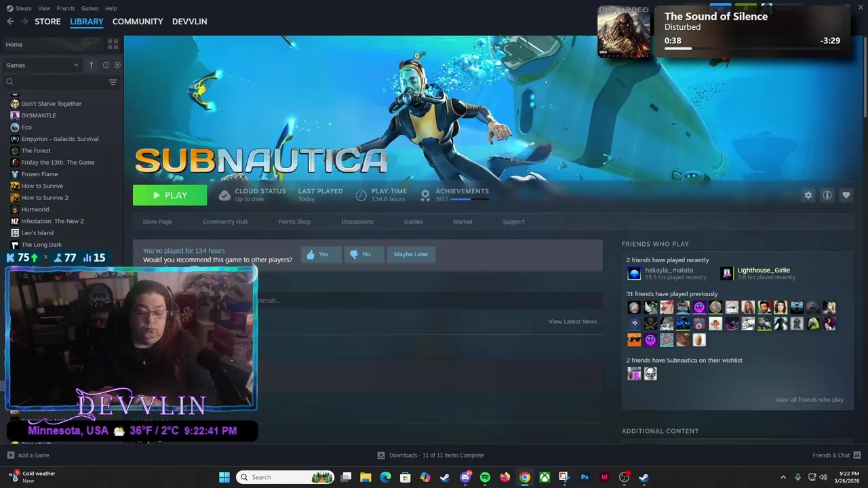This screenshot has height=488, width=868.
Task: Open Spotify from the taskbar
Action: click(485, 477)
